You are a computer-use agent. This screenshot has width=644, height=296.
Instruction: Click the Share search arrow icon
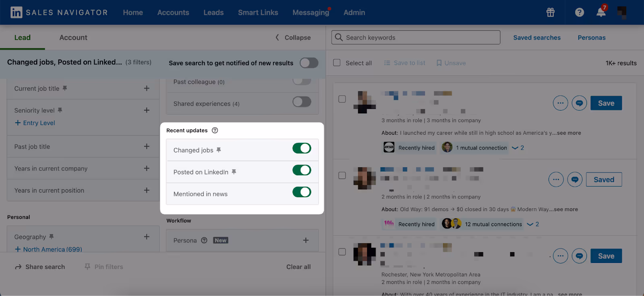point(18,267)
